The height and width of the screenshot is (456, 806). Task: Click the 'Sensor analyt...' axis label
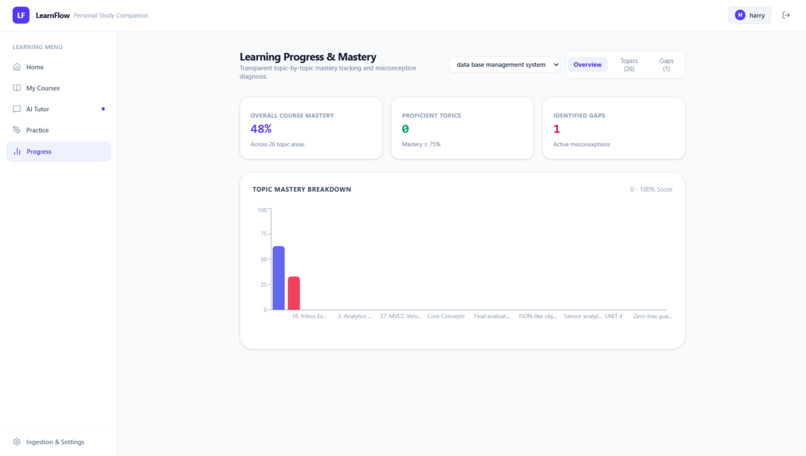coord(582,316)
